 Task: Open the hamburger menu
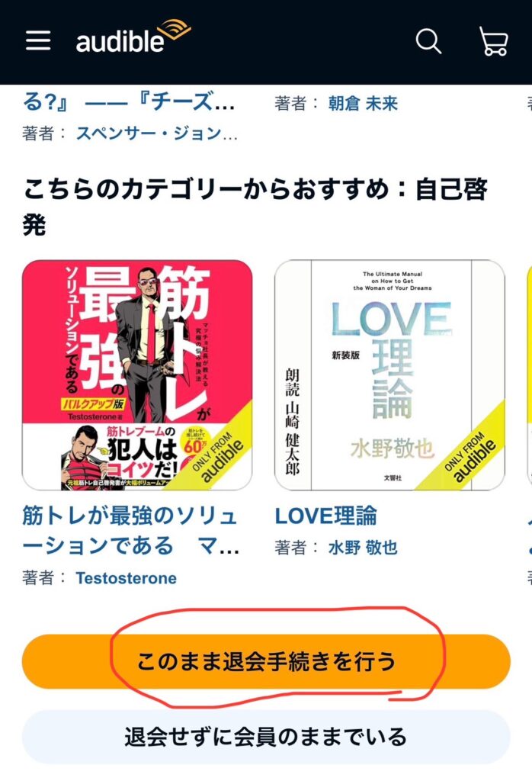click(38, 40)
